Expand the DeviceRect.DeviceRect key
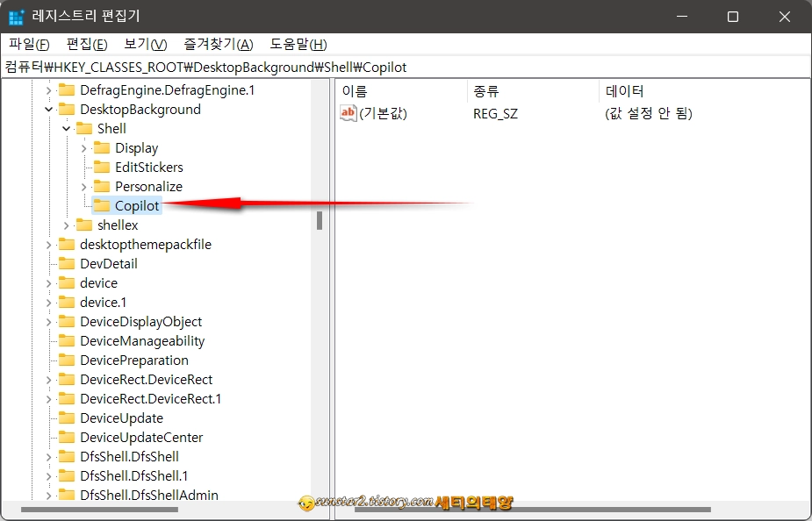This screenshot has width=812, height=521. click(48, 380)
